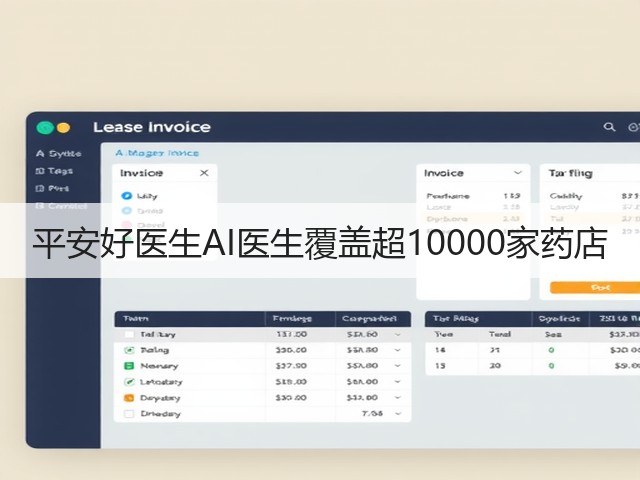The height and width of the screenshot is (480, 640).
Task: Click the cell showing 15 in right table
Action: pos(440,366)
